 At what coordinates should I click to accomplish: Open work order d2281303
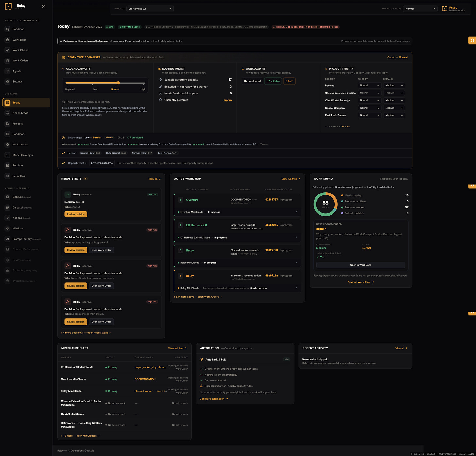[271, 199]
